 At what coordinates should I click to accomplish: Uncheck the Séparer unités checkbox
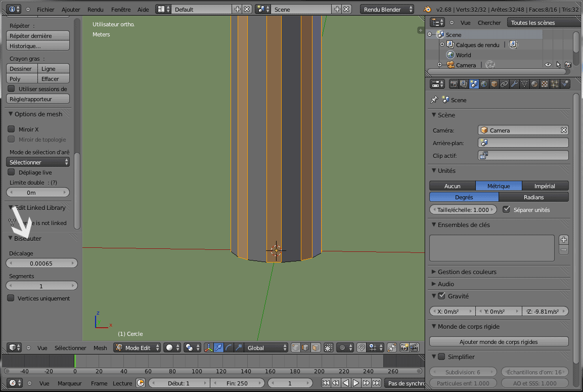click(x=506, y=209)
